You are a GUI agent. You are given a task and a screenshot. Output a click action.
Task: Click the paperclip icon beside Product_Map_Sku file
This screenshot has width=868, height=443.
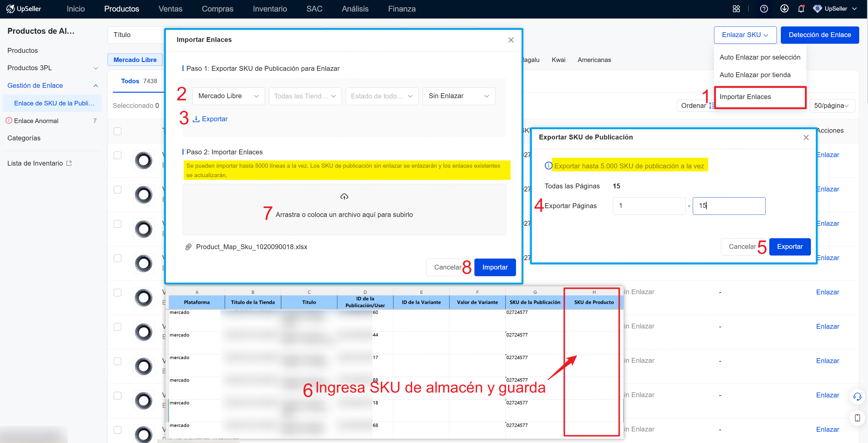point(188,247)
